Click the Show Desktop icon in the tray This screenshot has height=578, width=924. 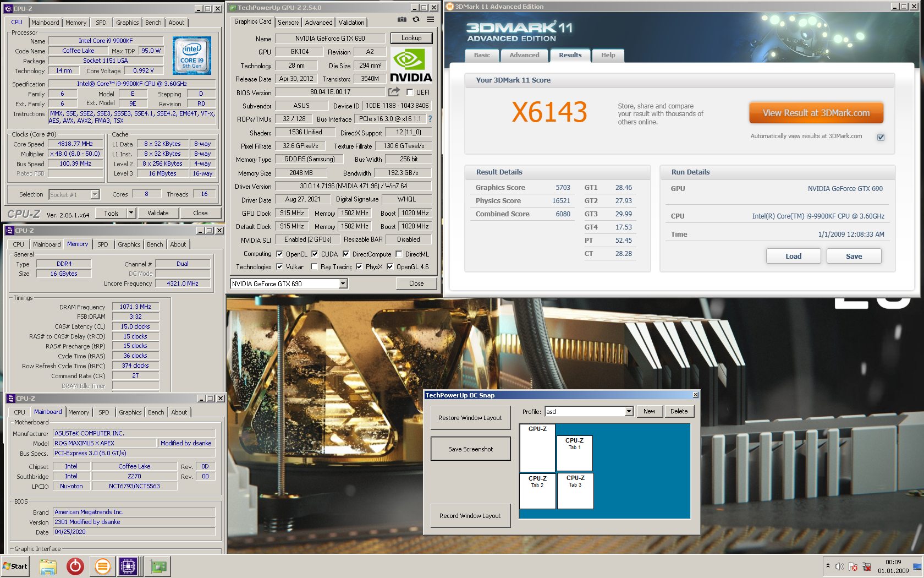click(x=917, y=566)
